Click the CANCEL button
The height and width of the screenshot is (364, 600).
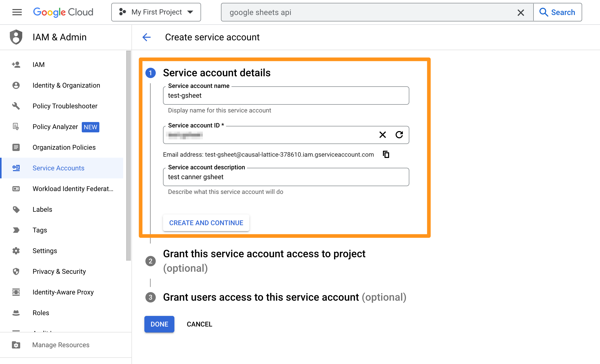(x=199, y=324)
